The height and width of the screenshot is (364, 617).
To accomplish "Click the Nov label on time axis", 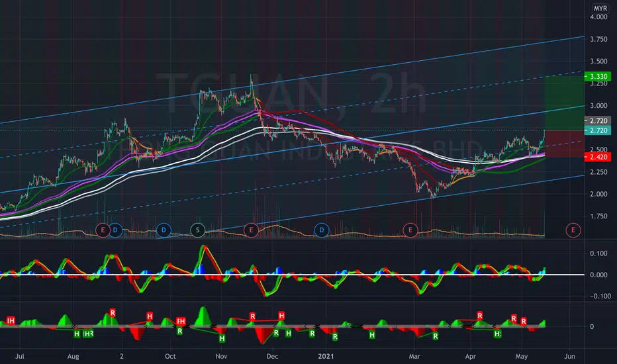I will click(x=222, y=356).
